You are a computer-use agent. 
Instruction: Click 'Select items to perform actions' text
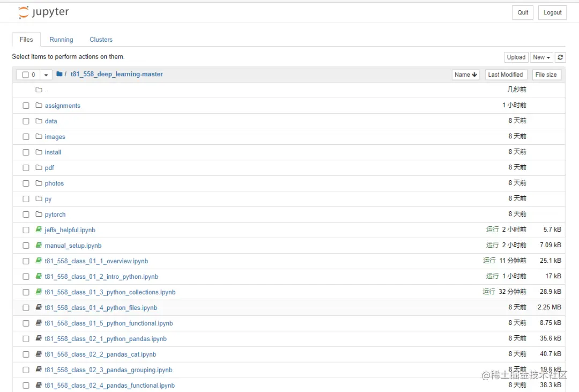point(68,56)
